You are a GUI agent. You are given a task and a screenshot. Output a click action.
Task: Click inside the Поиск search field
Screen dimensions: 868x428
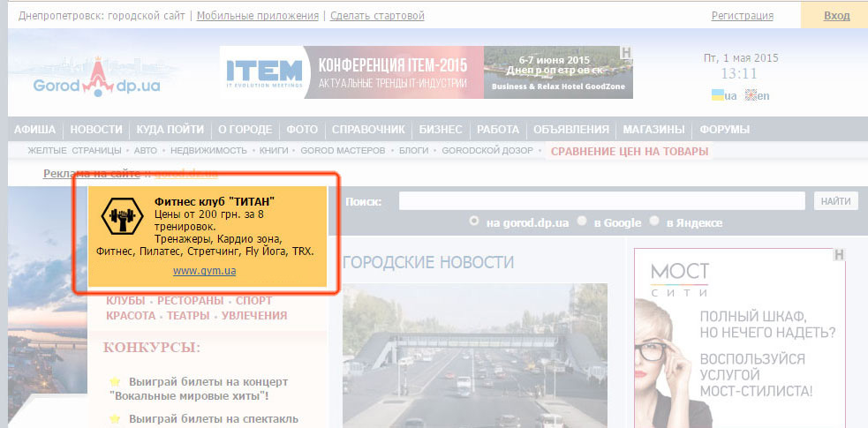(x=602, y=201)
